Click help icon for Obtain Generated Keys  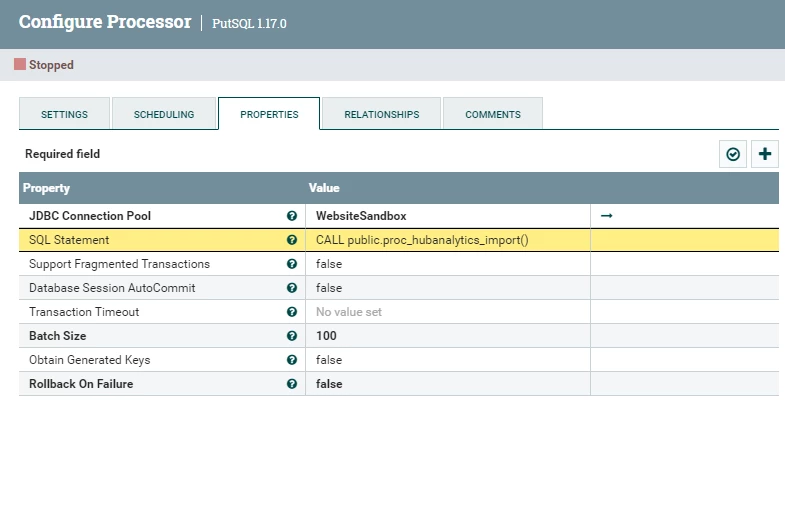point(292,360)
